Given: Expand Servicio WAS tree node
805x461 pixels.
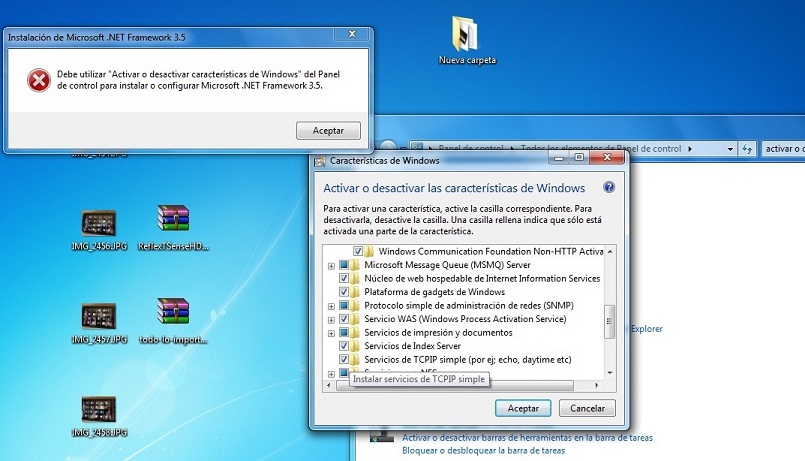Looking at the screenshot, I should pyautogui.click(x=331, y=320).
